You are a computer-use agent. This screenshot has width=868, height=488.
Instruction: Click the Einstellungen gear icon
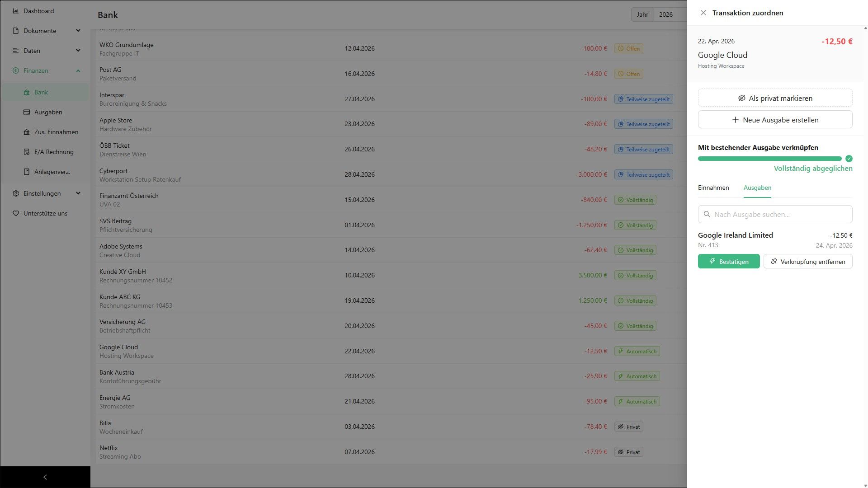click(x=16, y=193)
